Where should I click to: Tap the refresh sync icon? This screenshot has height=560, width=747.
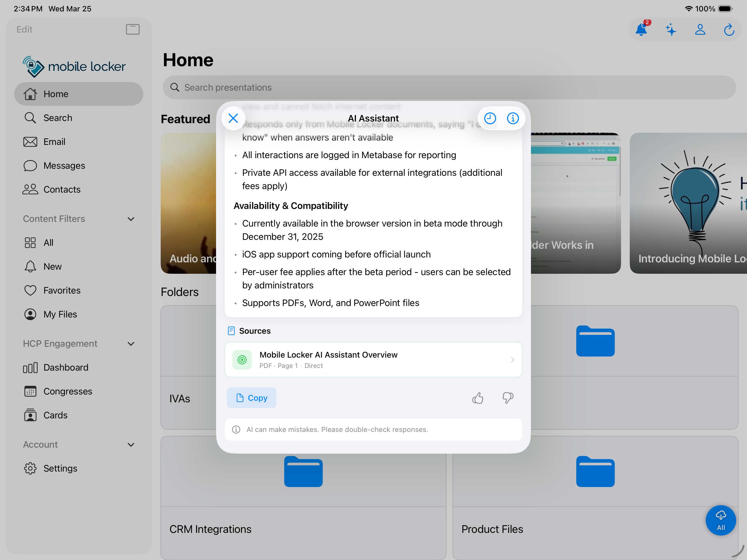tap(729, 30)
